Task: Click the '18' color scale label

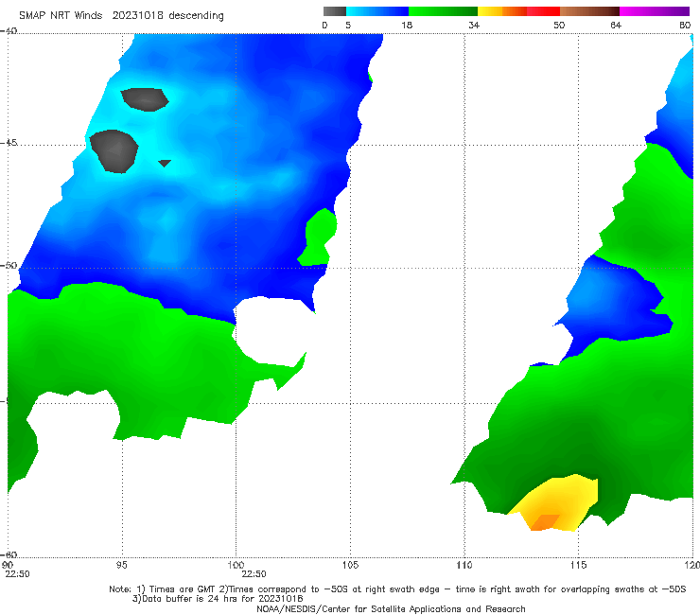Action: coord(407,25)
